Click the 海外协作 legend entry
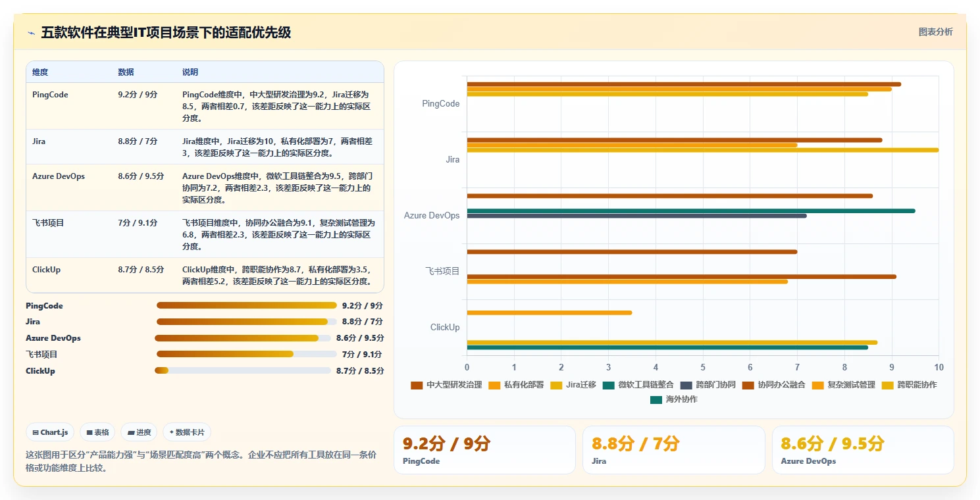 [674, 399]
